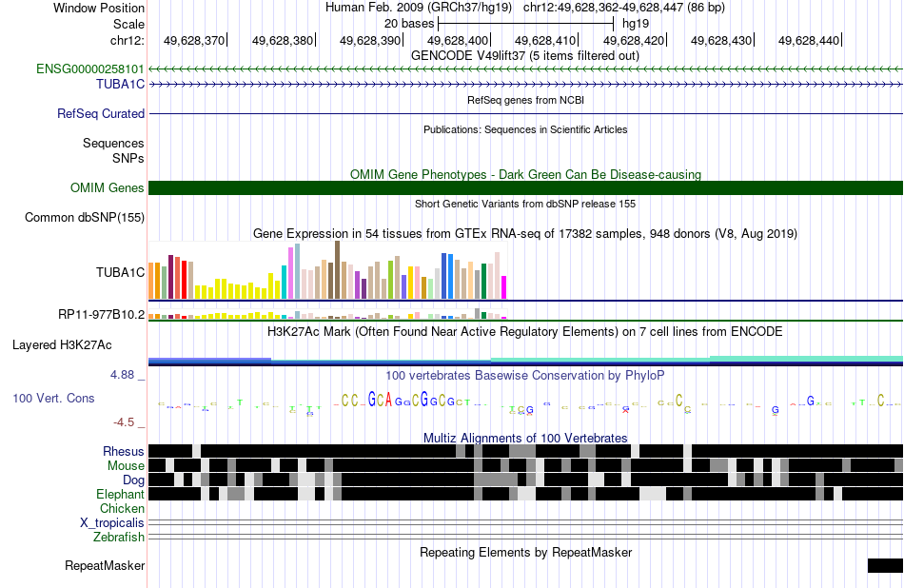Click the Scale label
The height and width of the screenshot is (588, 904).
pyautogui.click(x=128, y=24)
